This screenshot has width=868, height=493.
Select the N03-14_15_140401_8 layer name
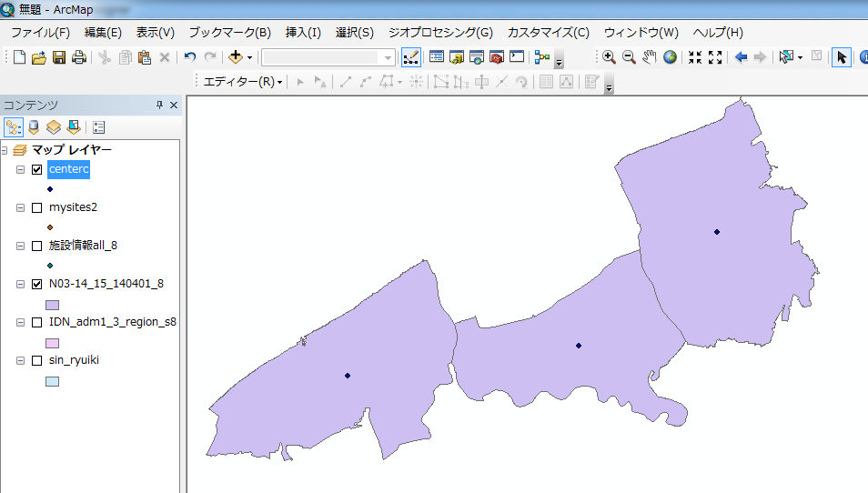click(x=106, y=284)
